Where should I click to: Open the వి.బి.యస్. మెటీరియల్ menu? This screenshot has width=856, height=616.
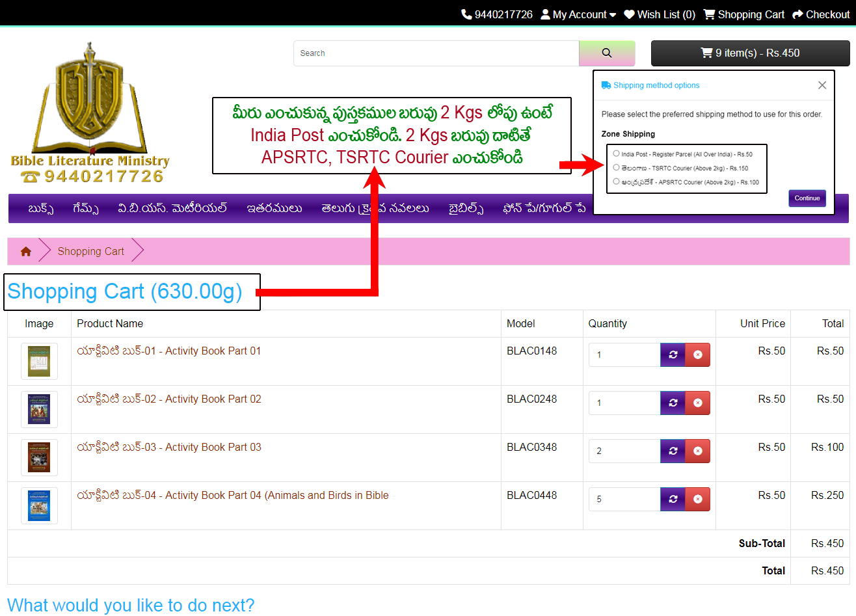pyautogui.click(x=172, y=208)
